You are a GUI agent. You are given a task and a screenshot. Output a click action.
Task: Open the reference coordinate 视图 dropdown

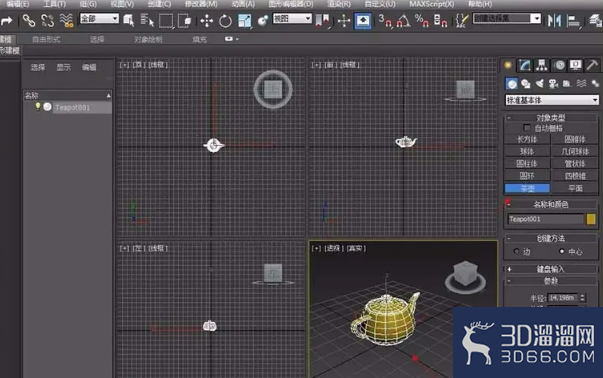tap(292, 18)
